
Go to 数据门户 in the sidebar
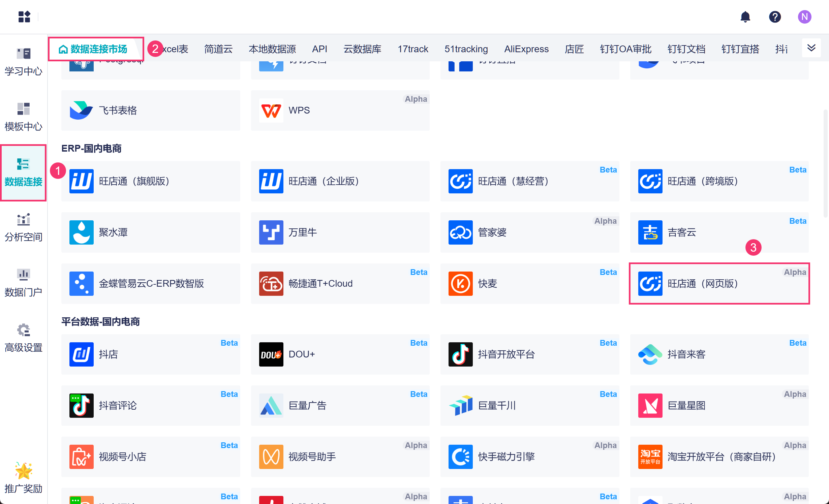pos(24,283)
